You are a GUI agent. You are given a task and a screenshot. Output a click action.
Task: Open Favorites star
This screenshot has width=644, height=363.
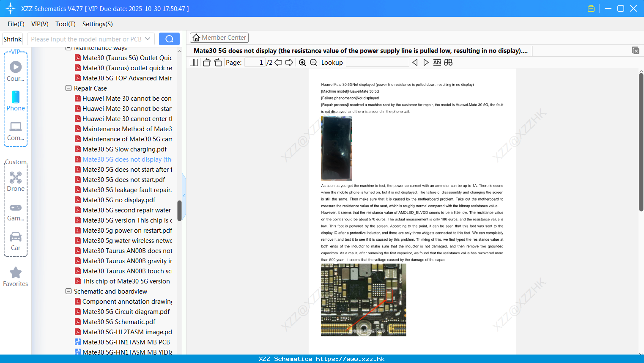point(16,277)
